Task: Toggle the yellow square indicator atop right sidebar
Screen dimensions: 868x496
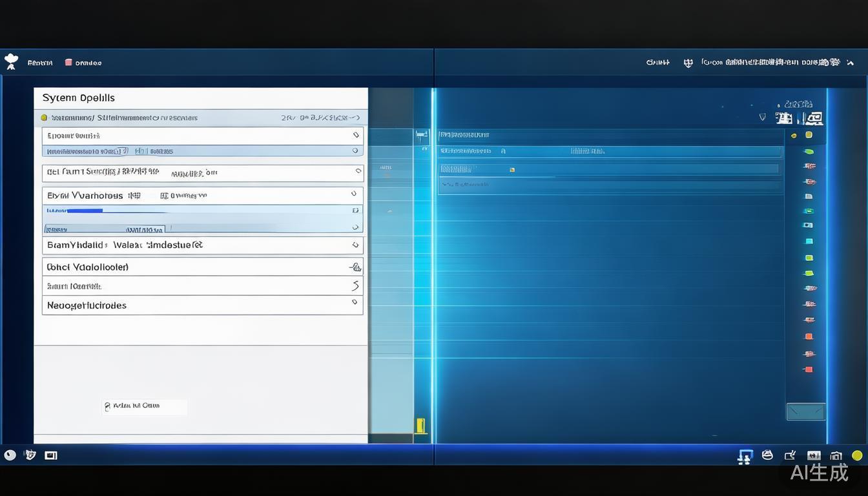Action: click(x=809, y=135)
